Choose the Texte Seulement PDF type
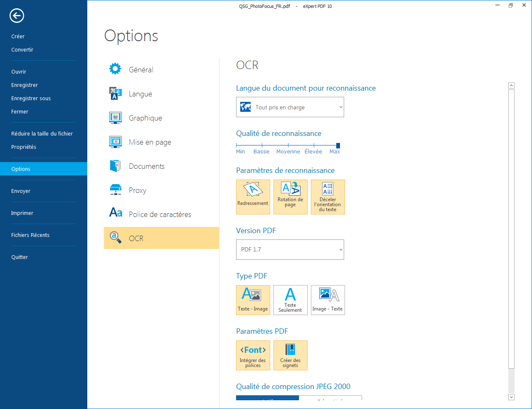This screenshot has height=409, width=532. click(291, 300)
